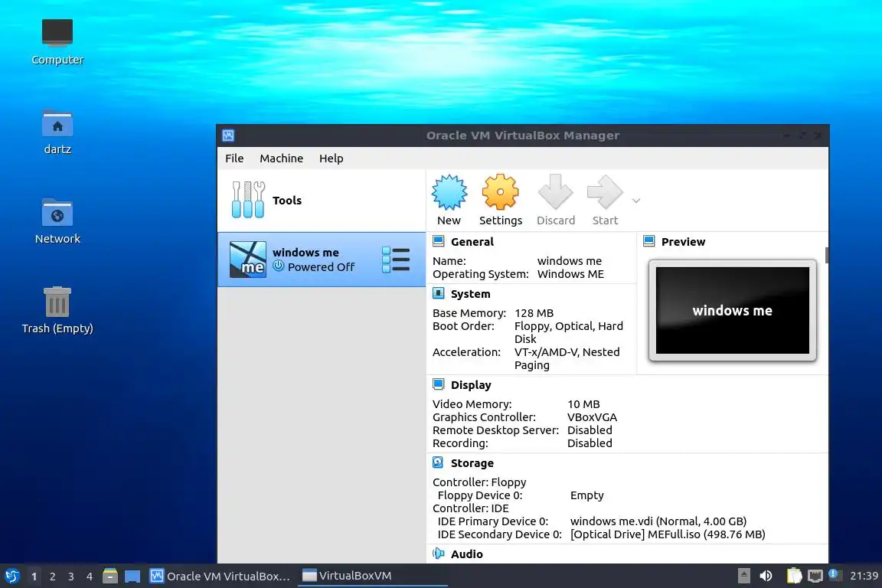Click the Display section header
The image size is (882, 588).
pyautogui.click(x=471, y=385)
